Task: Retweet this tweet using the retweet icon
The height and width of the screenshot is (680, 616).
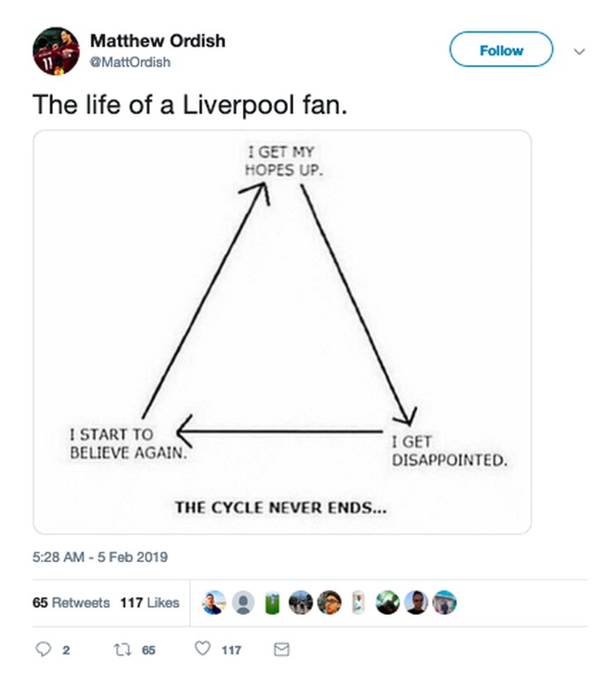Action: tap(121, 650)
